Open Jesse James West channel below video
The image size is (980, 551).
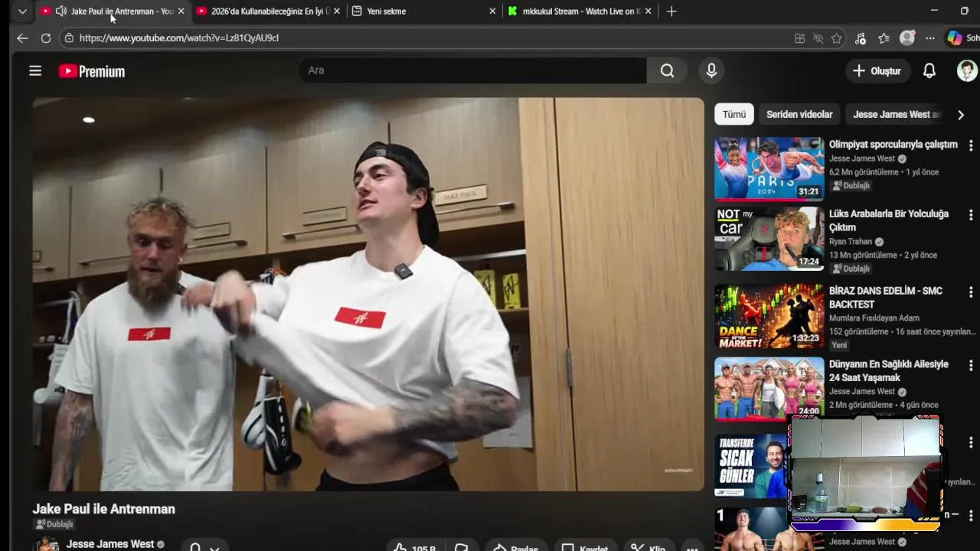[x=110, y=544]
